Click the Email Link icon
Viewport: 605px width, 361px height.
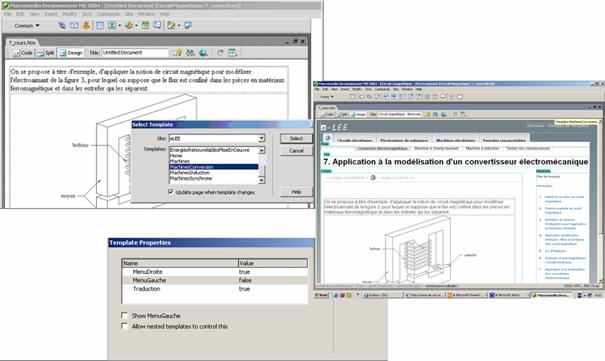tap(74, 25)
